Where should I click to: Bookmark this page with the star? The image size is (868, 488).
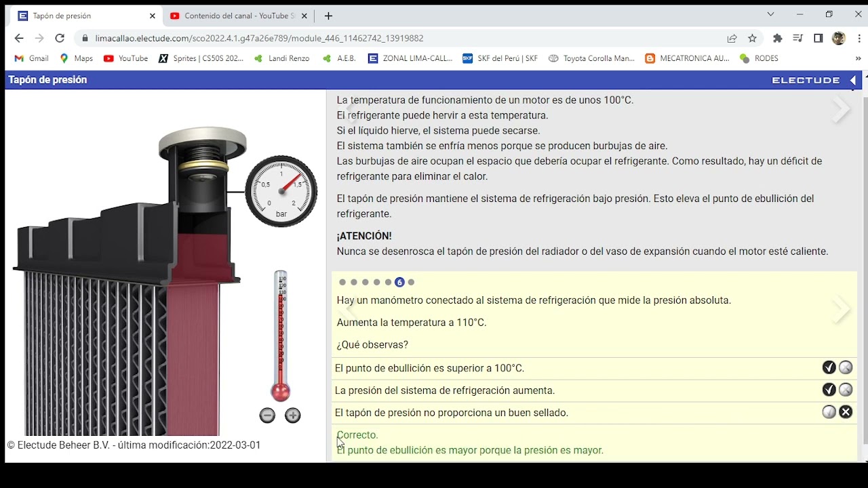(x=752, y=39)
